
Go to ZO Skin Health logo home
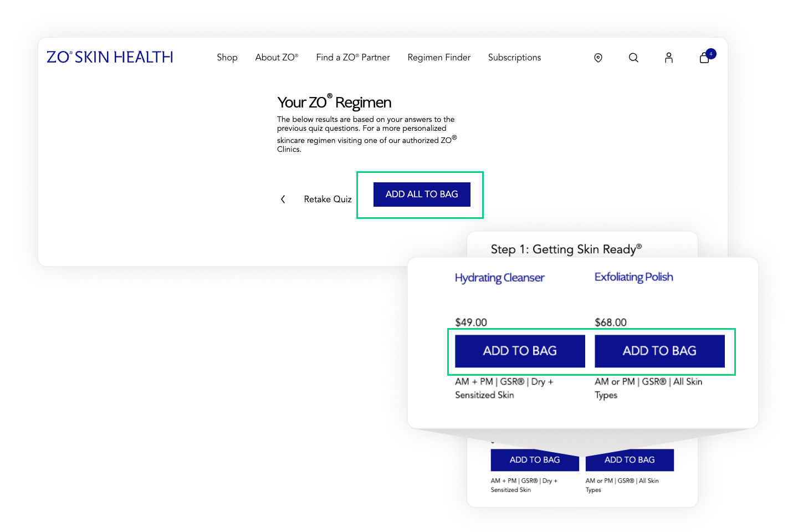click(x=110, y=57)
